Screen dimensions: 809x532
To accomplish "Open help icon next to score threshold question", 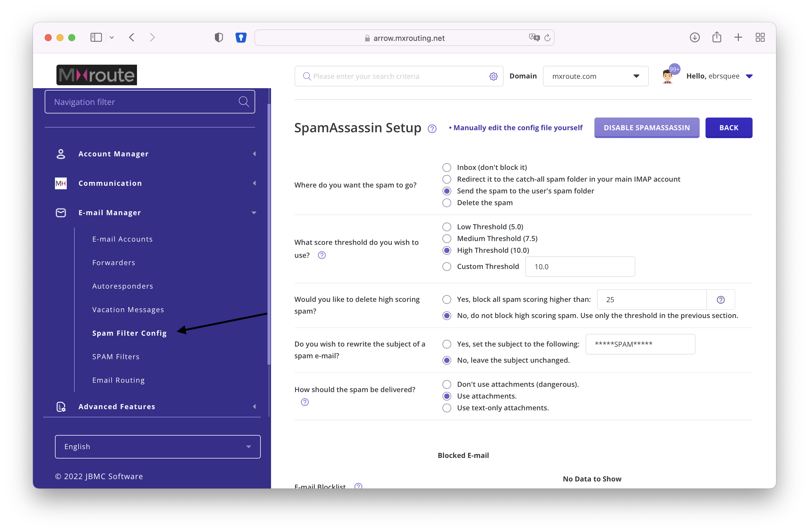I will pyautogui.click(x=322, y=255).
